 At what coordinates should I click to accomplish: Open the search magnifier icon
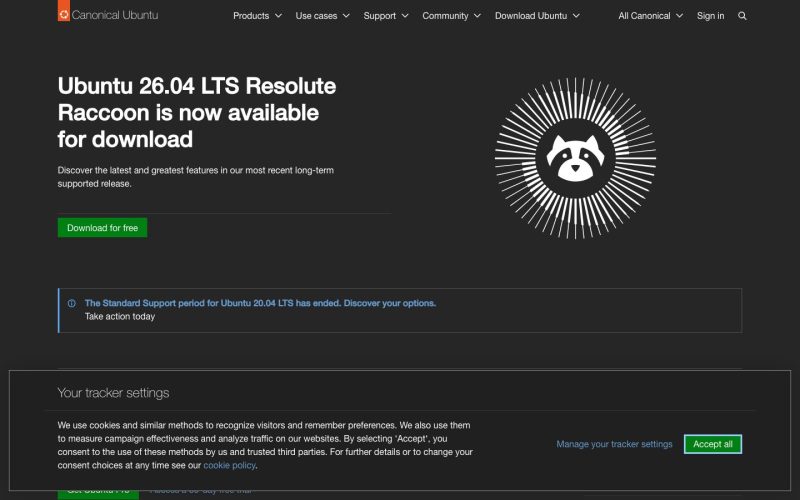pyautogui.click(x=742, y=16)
